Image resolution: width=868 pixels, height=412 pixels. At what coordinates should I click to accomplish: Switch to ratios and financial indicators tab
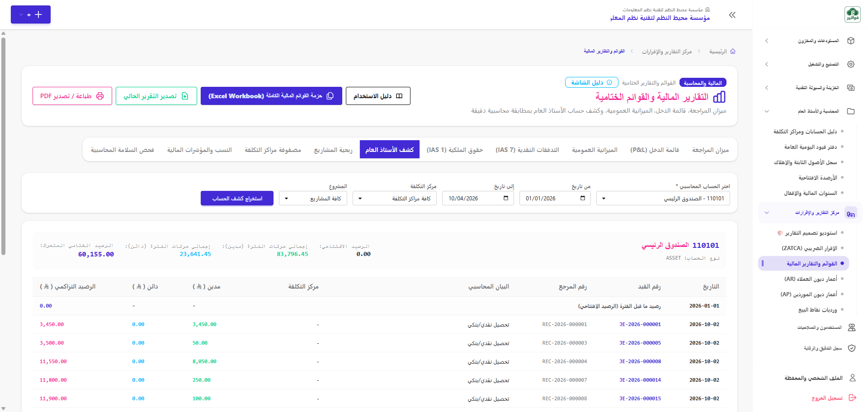[199, 150]
